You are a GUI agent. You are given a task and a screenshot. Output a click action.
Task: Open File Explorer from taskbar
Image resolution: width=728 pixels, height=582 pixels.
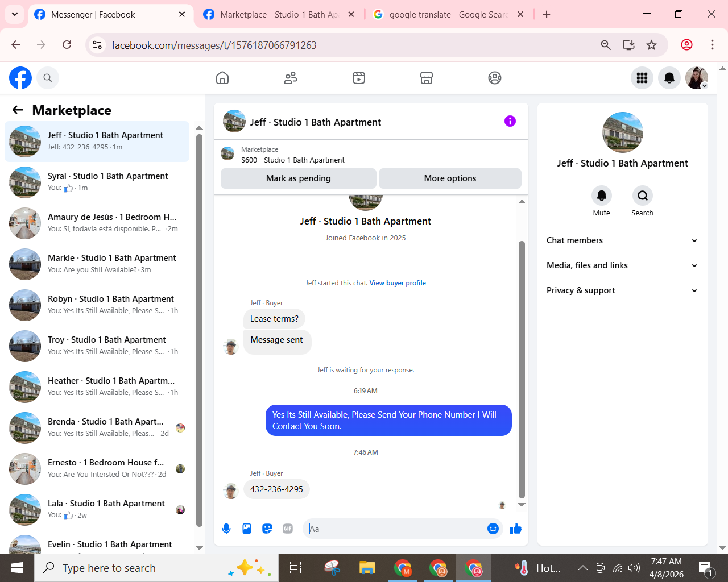pyautogui.click(x=367, y=568)
